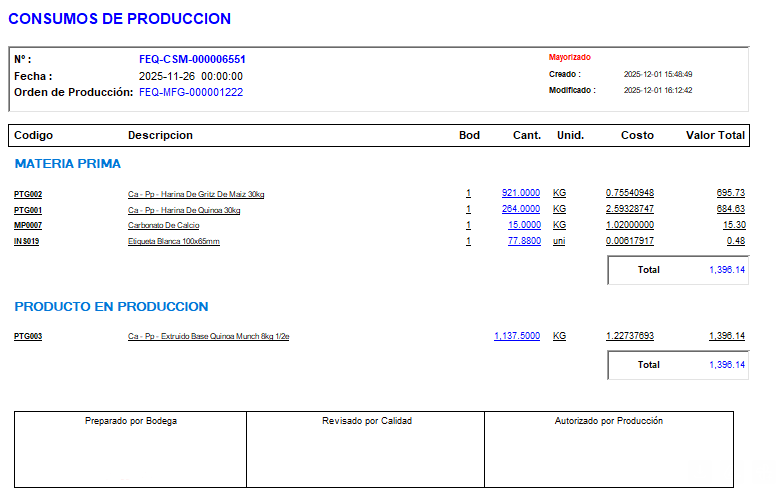The height and width of the screenshot is (493, 778).
Task: Select the 1,137.5000 production quantity
Action: [x=517, y=336]
